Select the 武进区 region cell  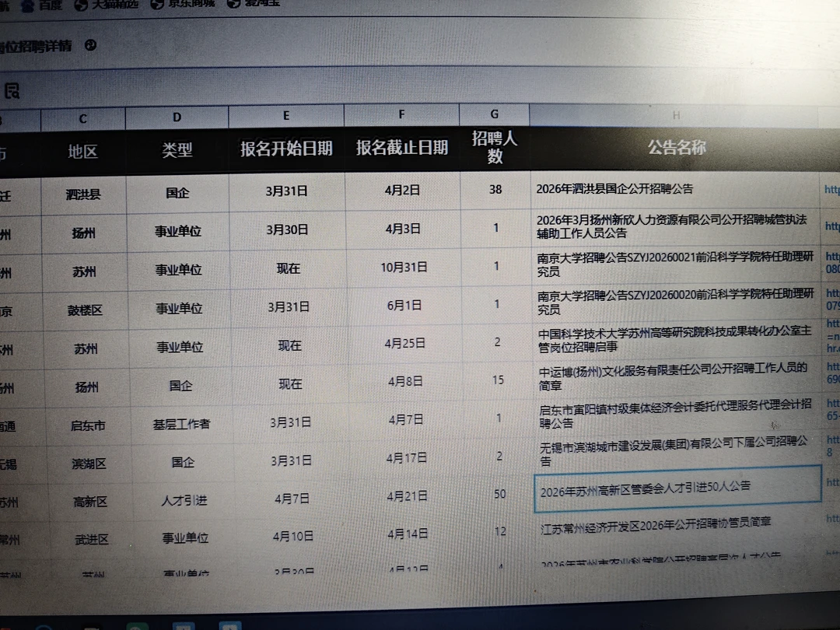point(92,540)
